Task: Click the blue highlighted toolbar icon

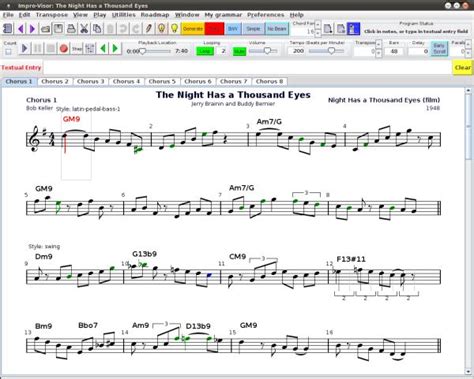Action: (x=353, y=29)
